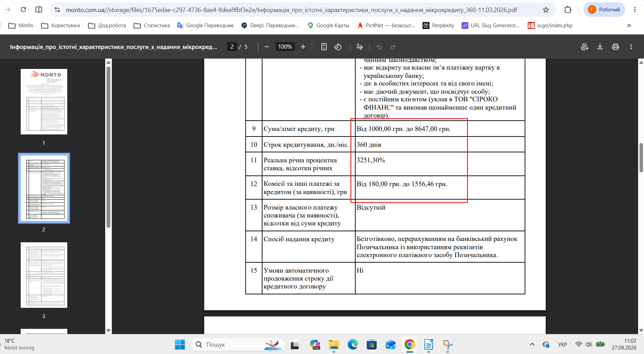Print the PDF document
The width and height of the screenshot is (644, 354).
click(x=615, y=47)
